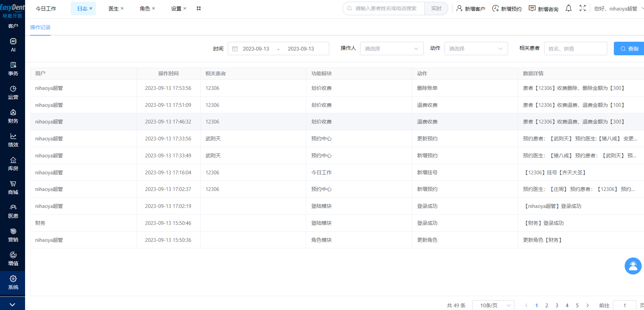Select row with action 删除账单
Image resolution: width=644 pixels, height=310 pixels.
coord(337,88)
